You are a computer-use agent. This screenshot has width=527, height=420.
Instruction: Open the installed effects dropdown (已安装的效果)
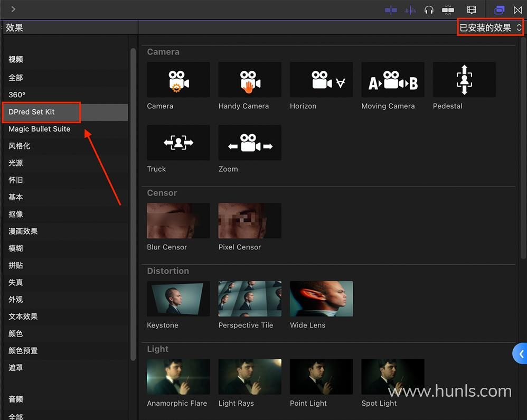(491, 27)
